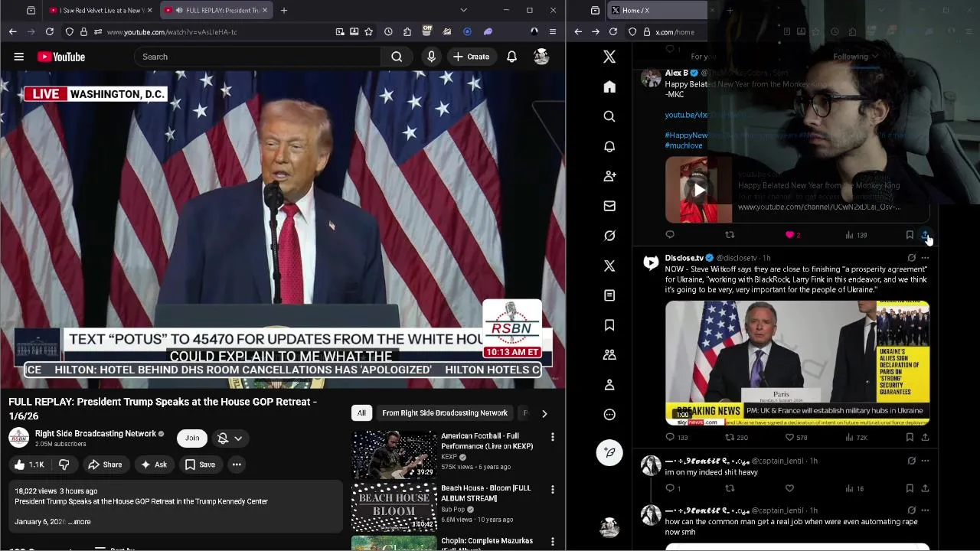The image size is (980, 551).
Task: Open X Communities in sidebar
Action: [609, 355]
